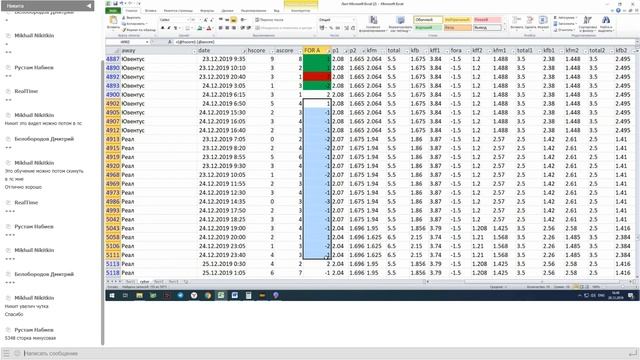This screenshot has width=640, height=360.
Task: Toggle Bold formatting in the ribbon
Action: 162,28
